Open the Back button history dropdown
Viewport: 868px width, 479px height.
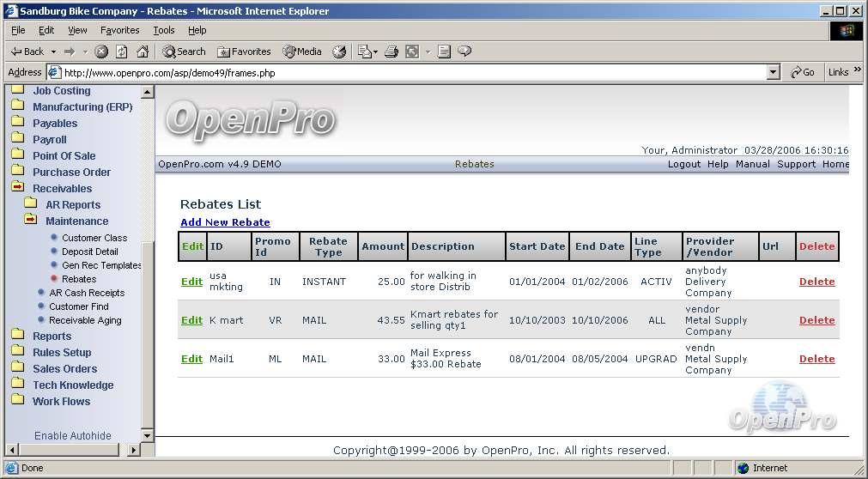(53, 52)
